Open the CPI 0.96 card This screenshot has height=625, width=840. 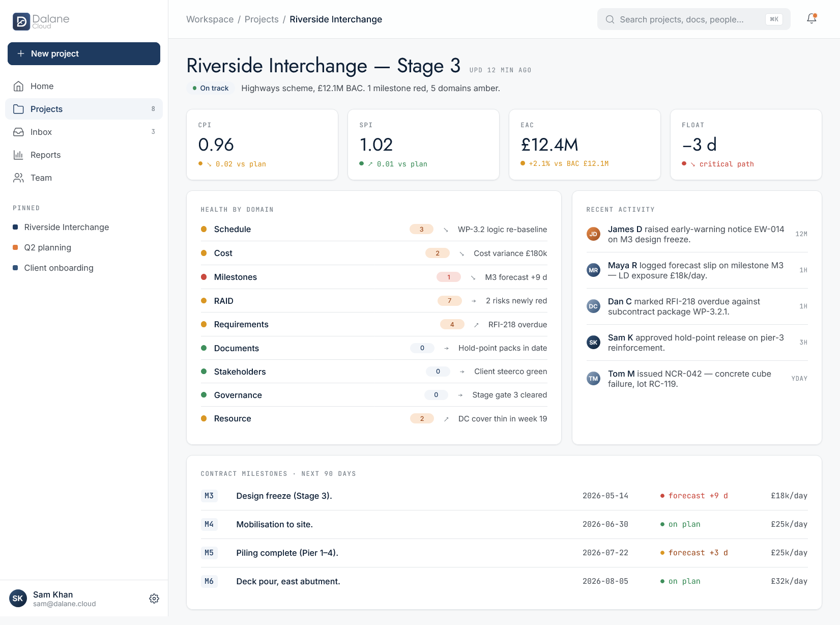point(262,145)
